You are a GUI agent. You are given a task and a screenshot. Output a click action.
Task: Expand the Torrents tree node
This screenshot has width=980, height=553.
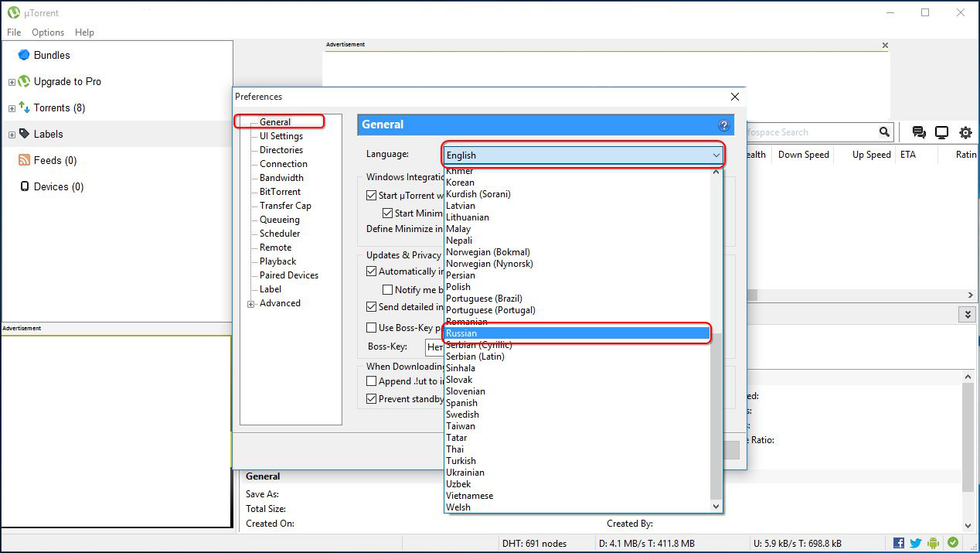point(12,108)
